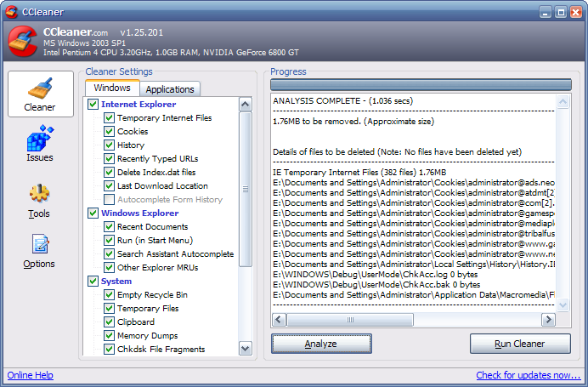Uncheck Empty Recycle Bin

click(109, 294)
